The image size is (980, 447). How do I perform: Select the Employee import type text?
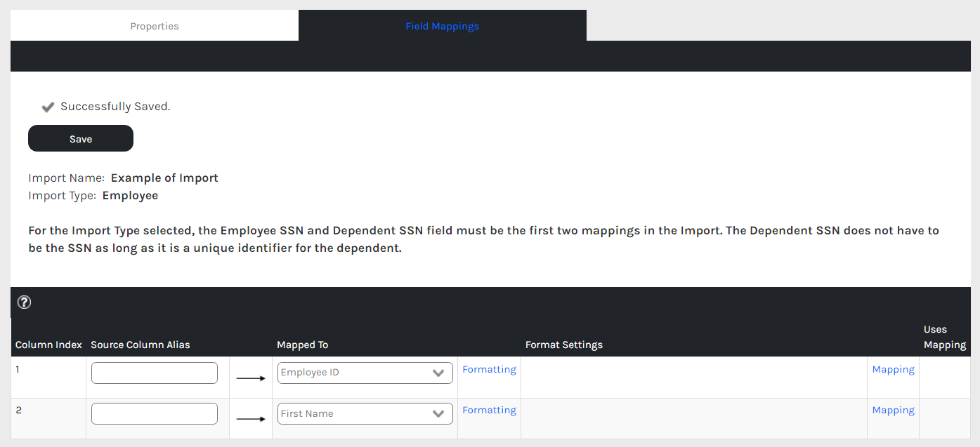(x=130, y=196)
